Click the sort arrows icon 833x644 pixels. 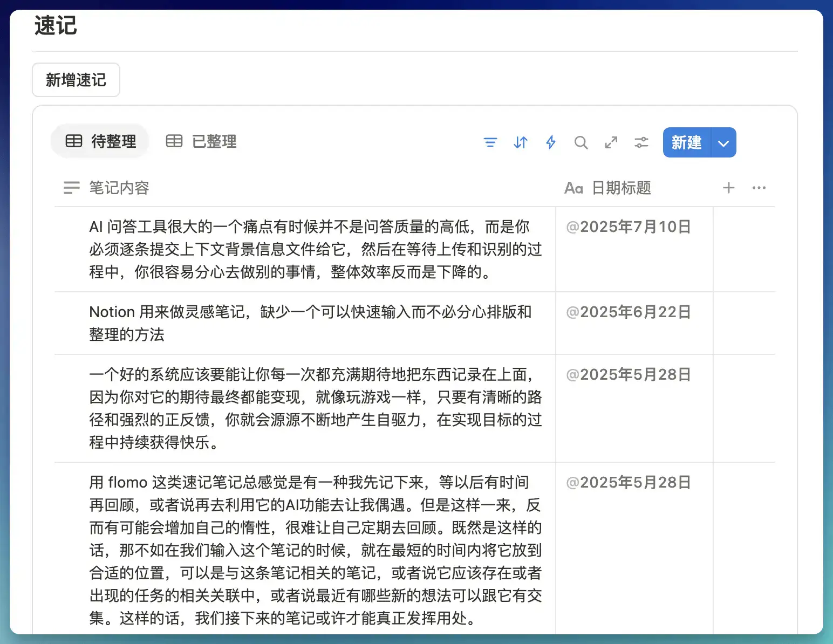coord(520,142)
